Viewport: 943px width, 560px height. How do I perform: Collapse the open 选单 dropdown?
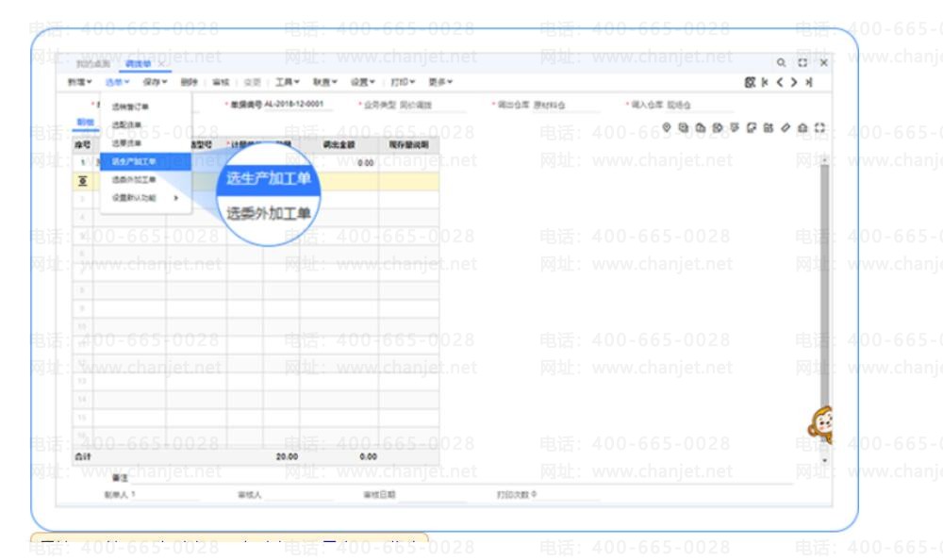[117, 82]
